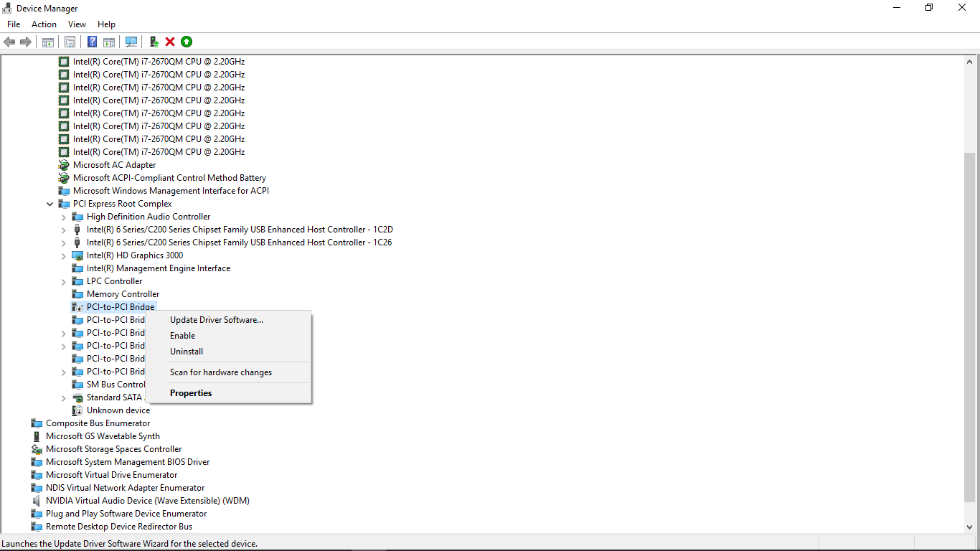Image resolution: width=980 pixels, height=551 pixels.
Task: Expand the LPC Controller tree node
Action: click(x=64, y=281)
